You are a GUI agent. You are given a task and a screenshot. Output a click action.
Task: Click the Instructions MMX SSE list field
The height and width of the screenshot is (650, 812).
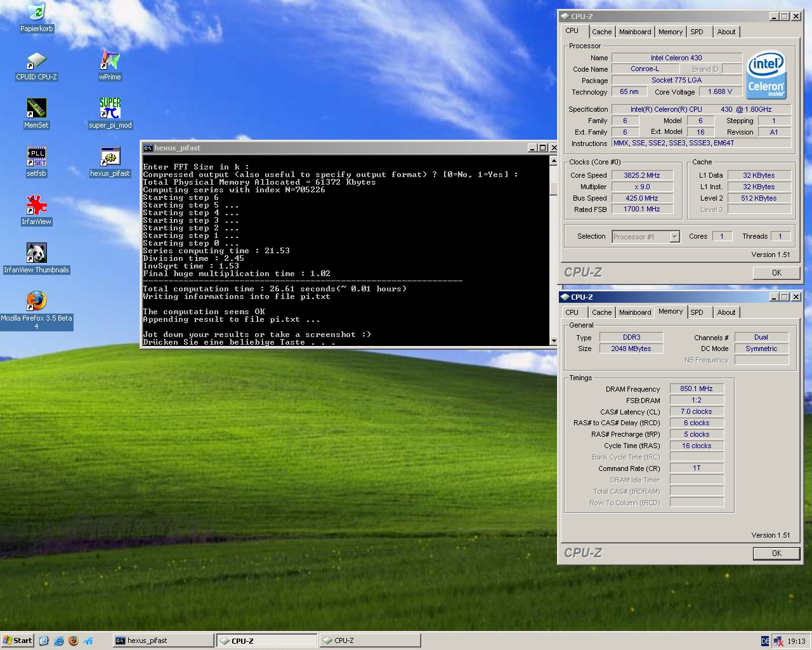(701, 143)
